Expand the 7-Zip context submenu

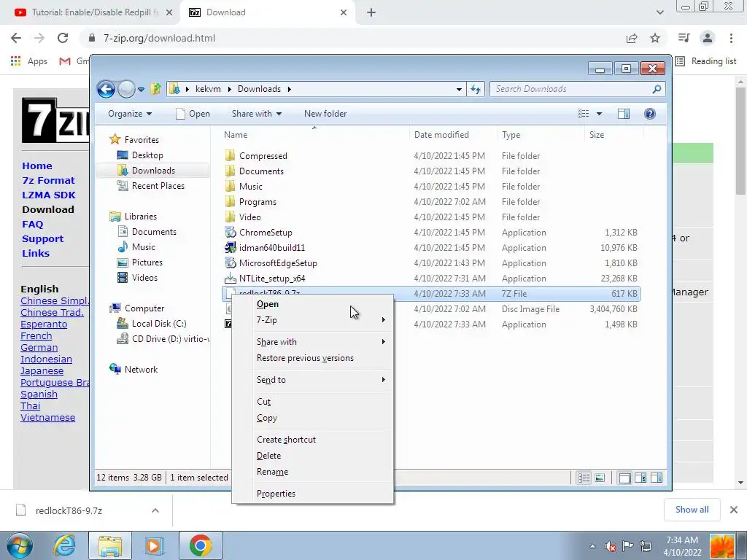point(384,320)
